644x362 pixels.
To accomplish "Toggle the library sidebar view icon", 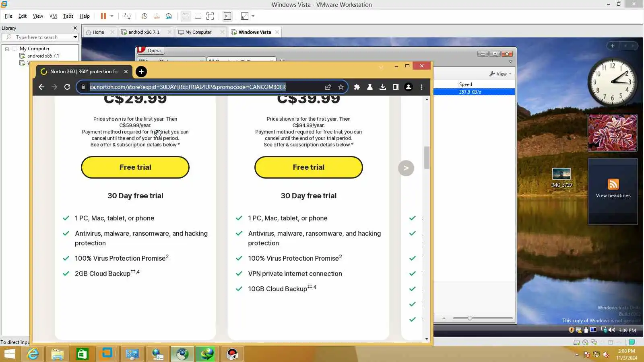I will tap(186, 16).
